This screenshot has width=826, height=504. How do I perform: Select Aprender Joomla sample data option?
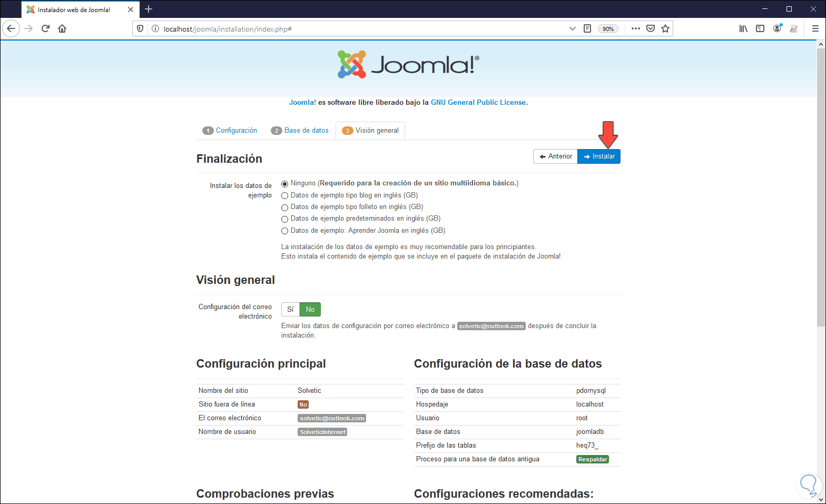(284, 231)
